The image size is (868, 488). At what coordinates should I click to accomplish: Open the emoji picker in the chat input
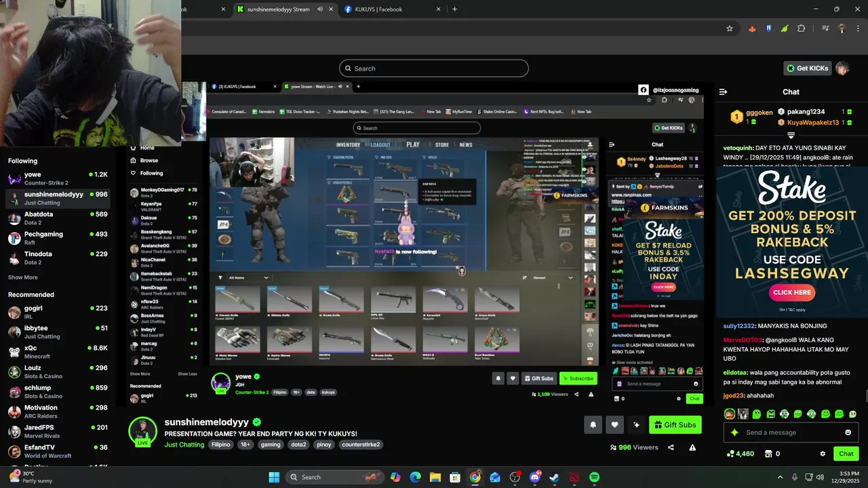(848, 432)
